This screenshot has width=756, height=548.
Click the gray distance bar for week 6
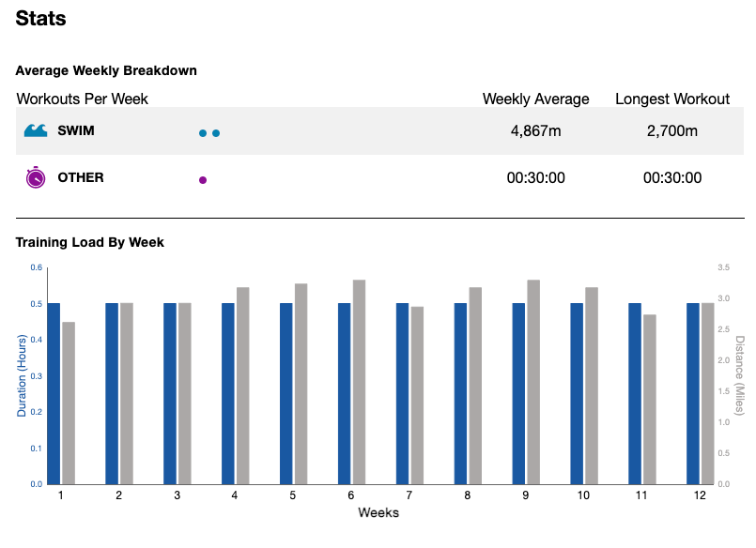pos(359,383)
